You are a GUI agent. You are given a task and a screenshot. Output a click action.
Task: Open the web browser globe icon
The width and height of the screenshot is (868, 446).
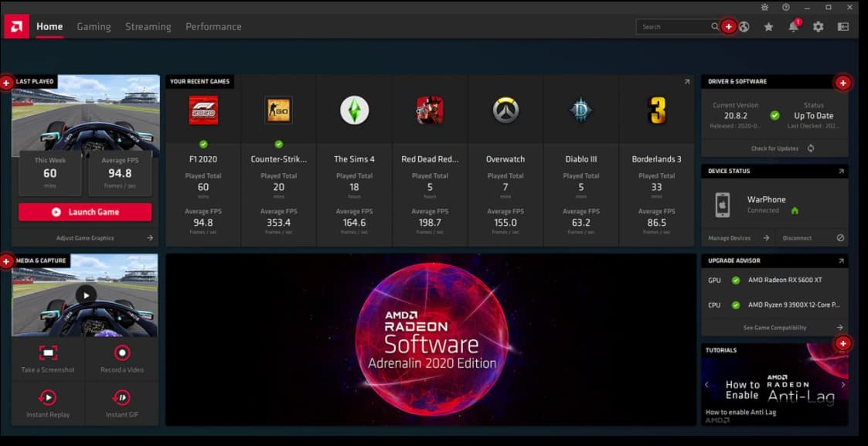[744, 26]
